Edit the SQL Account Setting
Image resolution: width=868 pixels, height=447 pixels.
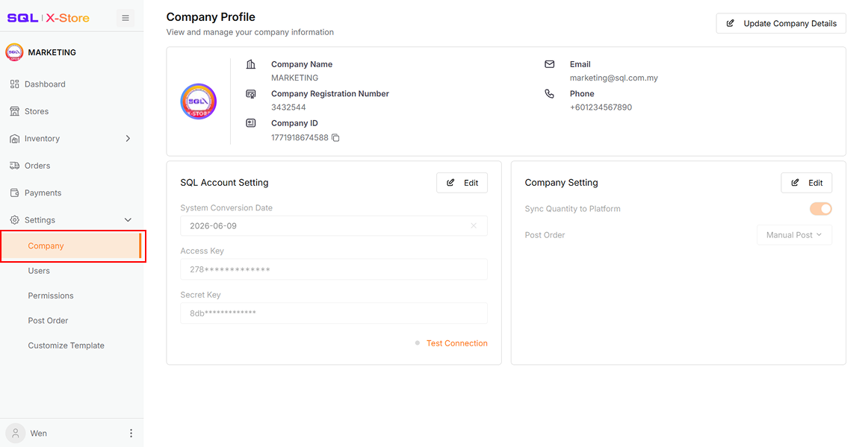tap(462, 183)
